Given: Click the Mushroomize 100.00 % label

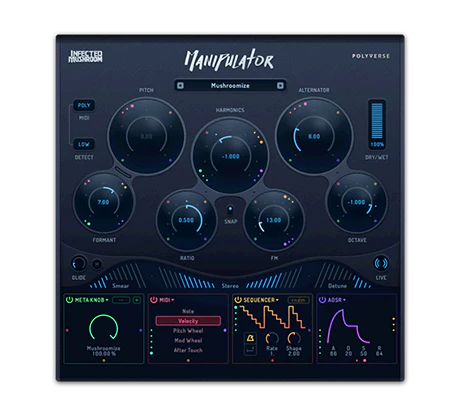Looking at the screenshot, I should pos(104,351).
